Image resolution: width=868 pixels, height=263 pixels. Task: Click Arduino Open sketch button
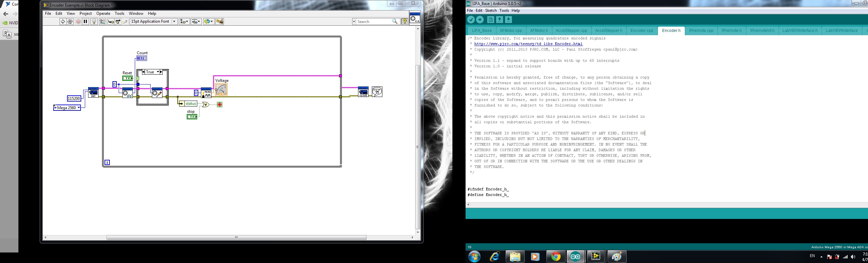pyautogui.click(x=500, y=20)
